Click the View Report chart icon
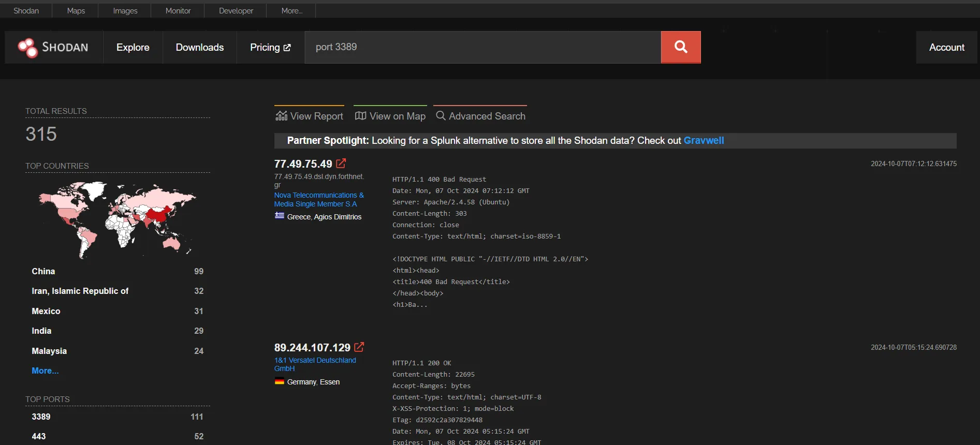The width and height of the screenshot is (980, 445). pos(281,116)
